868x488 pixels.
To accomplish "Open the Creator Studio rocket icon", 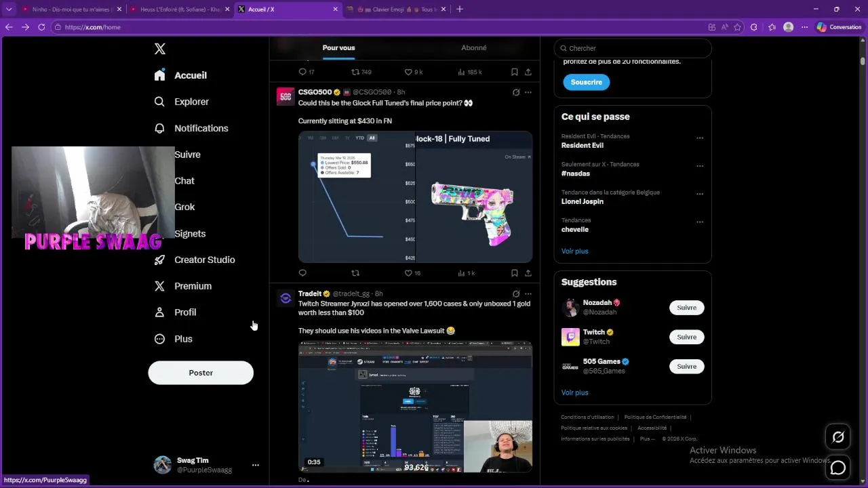I will (x=159, y=260).
